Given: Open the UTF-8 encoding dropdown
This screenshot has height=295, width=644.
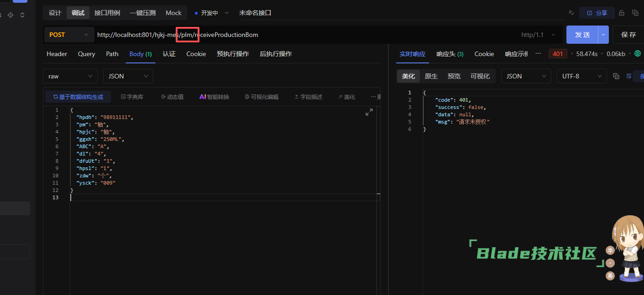Looking at the screenshot, I should click(x=581, y=76).
